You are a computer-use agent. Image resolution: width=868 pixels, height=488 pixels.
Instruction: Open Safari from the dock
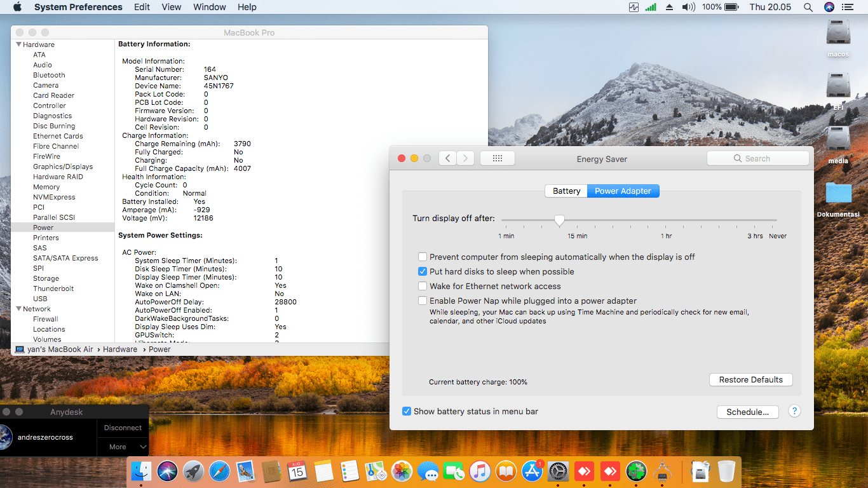[219, 471]
